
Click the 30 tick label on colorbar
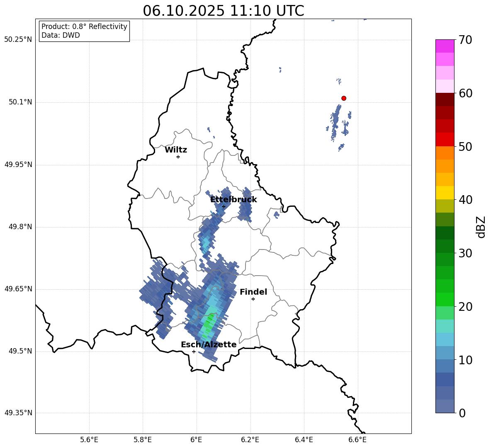(x=465, y=253)
